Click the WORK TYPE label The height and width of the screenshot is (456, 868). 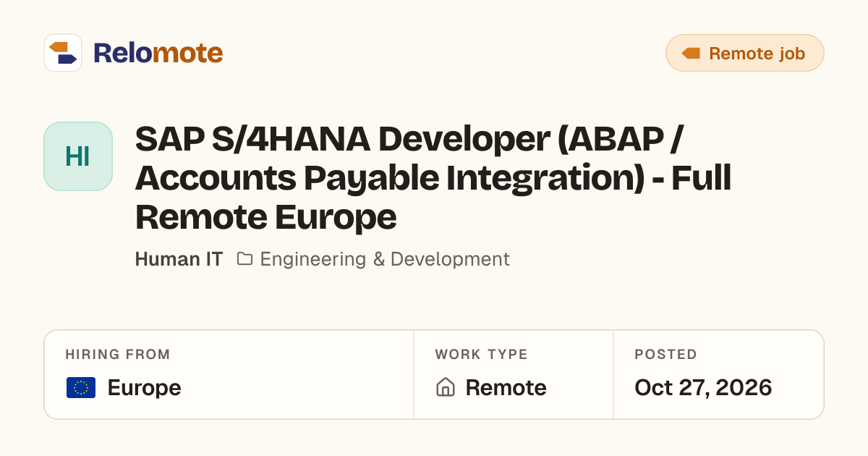[x=481, y=355]
